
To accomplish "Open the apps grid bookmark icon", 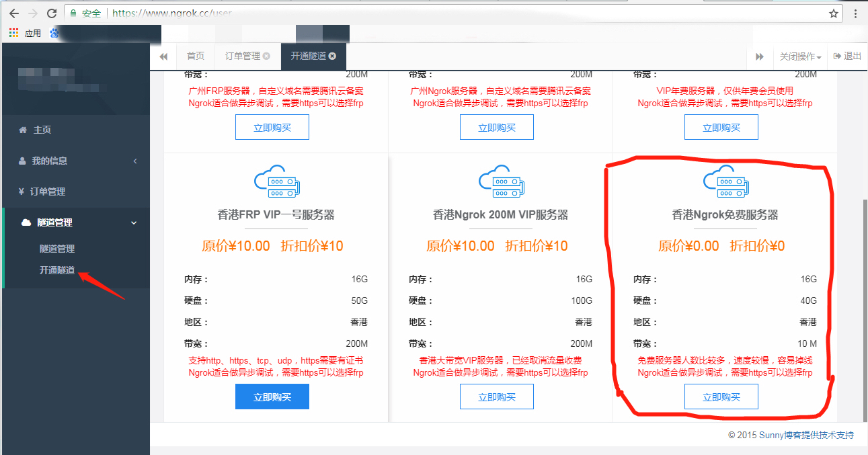I will 14,32.
